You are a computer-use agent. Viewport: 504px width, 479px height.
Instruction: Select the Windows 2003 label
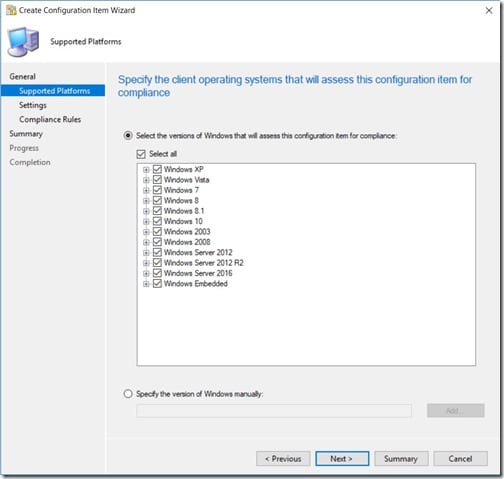coord(187,232)
